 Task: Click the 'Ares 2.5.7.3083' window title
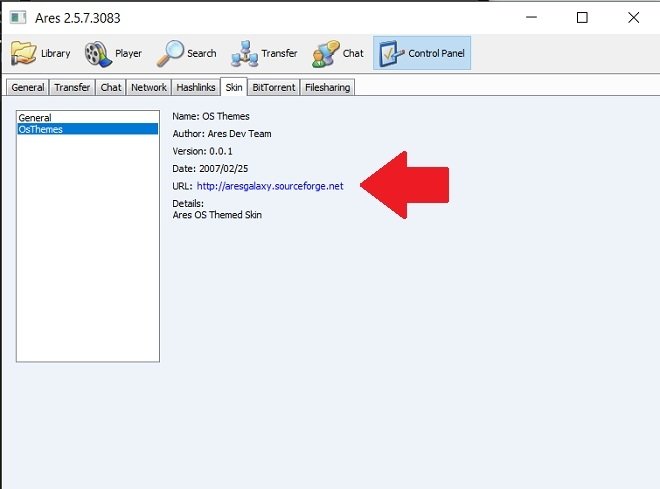(77, 18)
